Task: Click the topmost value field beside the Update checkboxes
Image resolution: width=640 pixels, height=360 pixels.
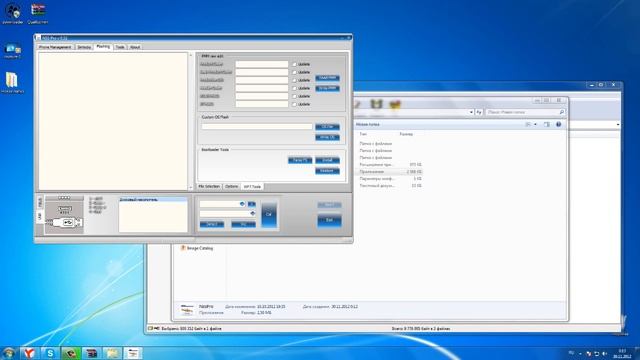Action: pos(262,64)
